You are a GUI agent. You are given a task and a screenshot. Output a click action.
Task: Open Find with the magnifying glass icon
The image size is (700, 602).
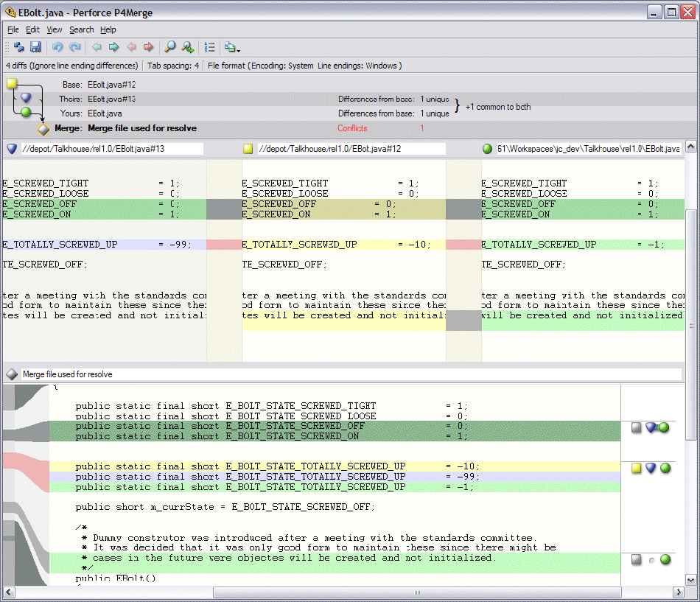(169, 47)
